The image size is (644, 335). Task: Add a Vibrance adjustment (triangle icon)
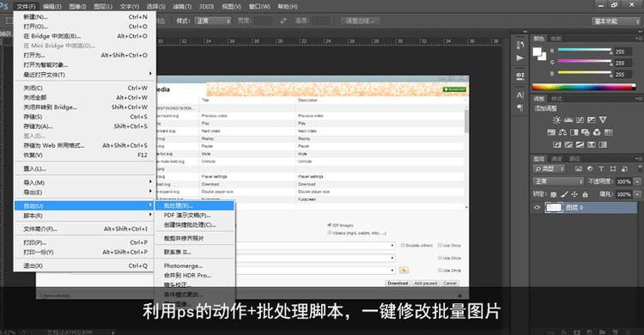pos(603,119)
